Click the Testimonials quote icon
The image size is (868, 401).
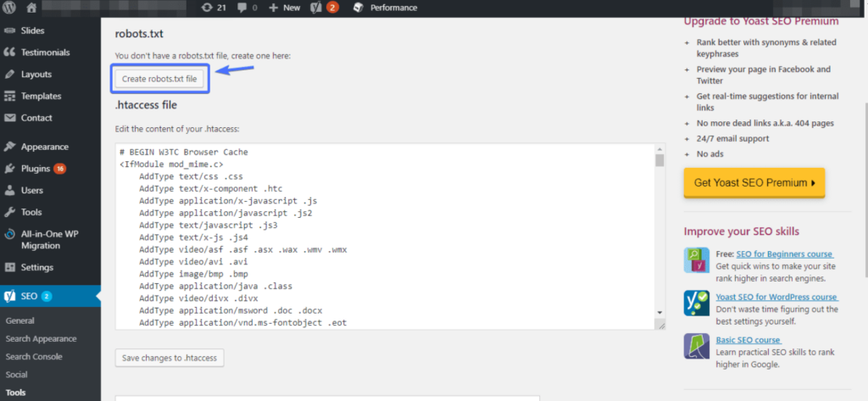(9, 52)
